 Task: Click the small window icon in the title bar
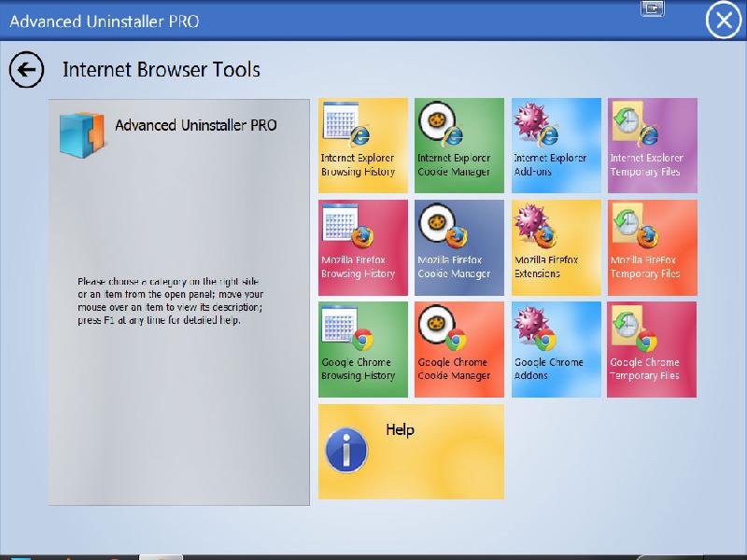pyautogui.click(x=653, y=8)
